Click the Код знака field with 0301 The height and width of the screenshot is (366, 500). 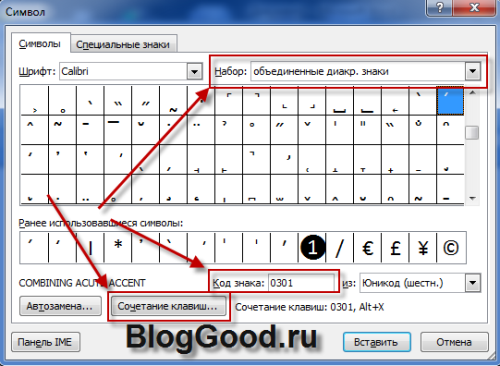click(x=301, y=283)
